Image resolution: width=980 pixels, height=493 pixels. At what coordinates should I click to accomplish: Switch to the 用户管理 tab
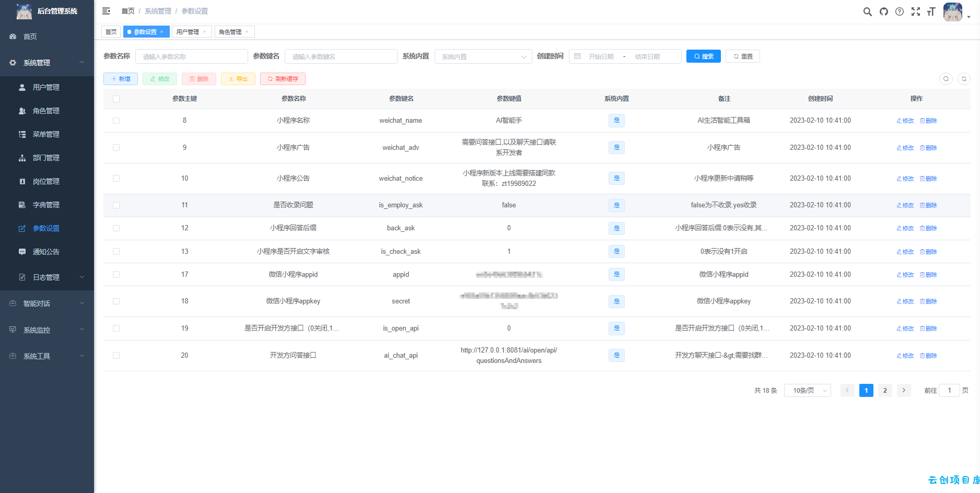click(x=192, y=32)
